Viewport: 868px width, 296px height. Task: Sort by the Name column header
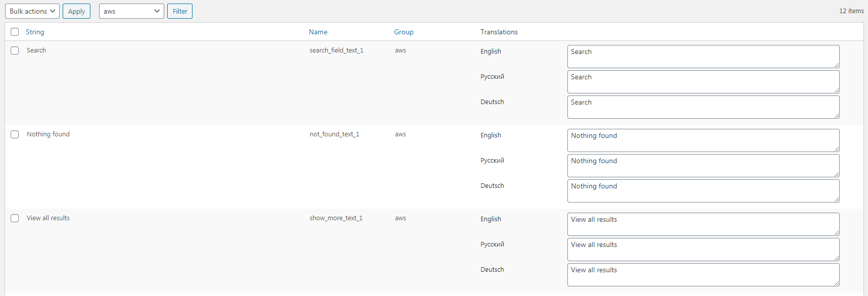point(318,32)
